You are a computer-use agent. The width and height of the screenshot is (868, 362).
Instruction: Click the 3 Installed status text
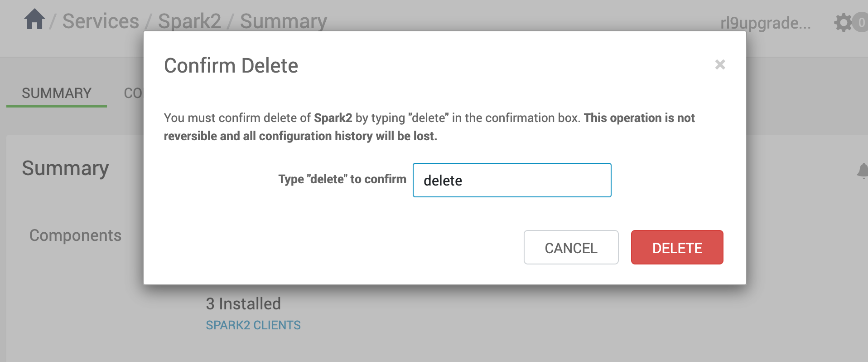(243, 303)
